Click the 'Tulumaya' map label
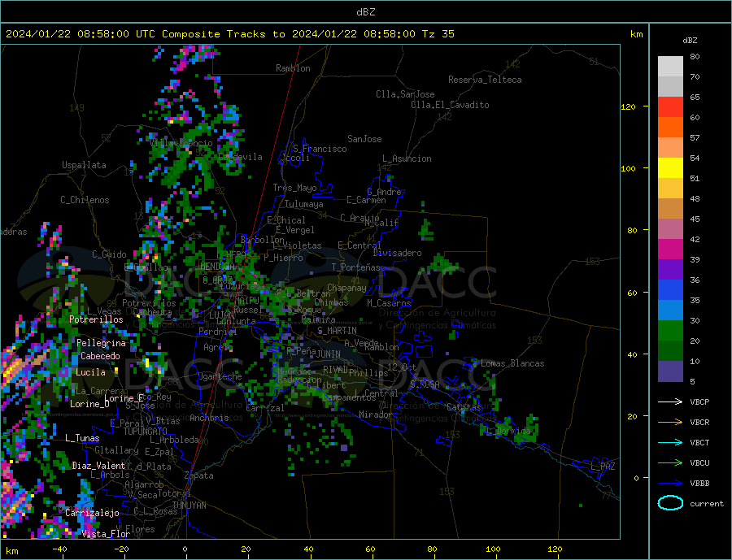Viewport: 732px width, 560px height. point(303,204)
